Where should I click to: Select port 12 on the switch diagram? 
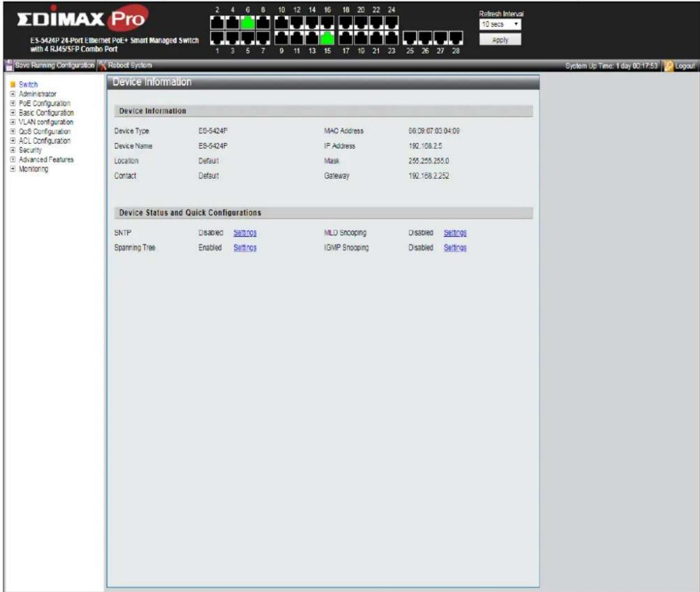[x=297, y=23]
